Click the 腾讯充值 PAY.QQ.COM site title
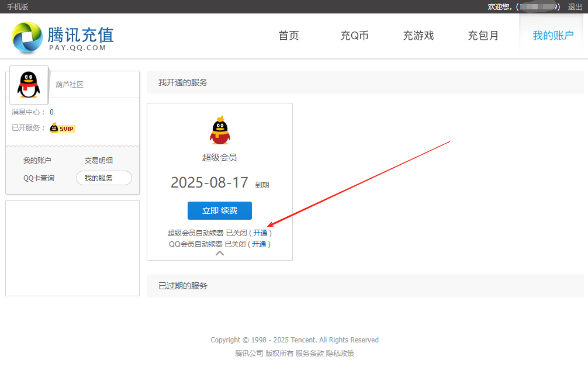 [x=81, y=39]
